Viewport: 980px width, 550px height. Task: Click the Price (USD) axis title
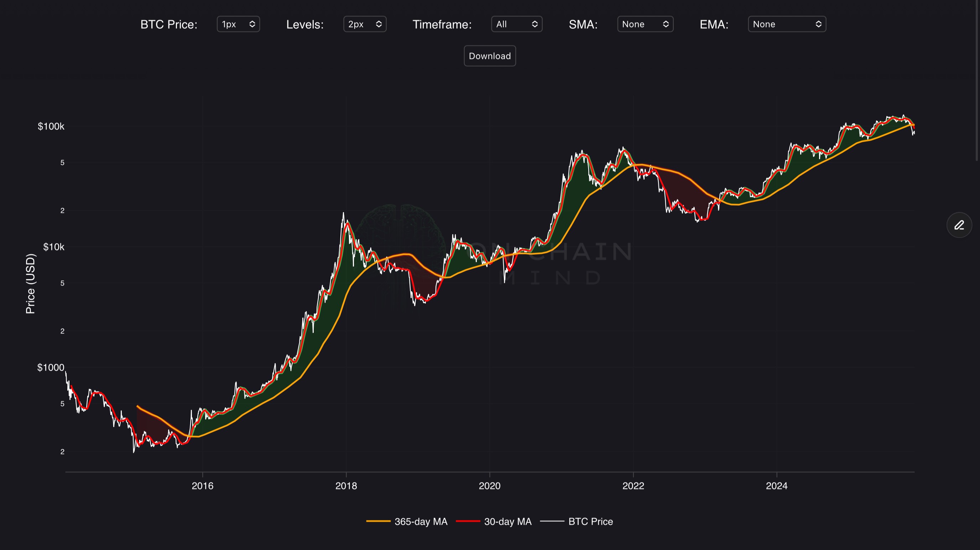click(30, 284)
